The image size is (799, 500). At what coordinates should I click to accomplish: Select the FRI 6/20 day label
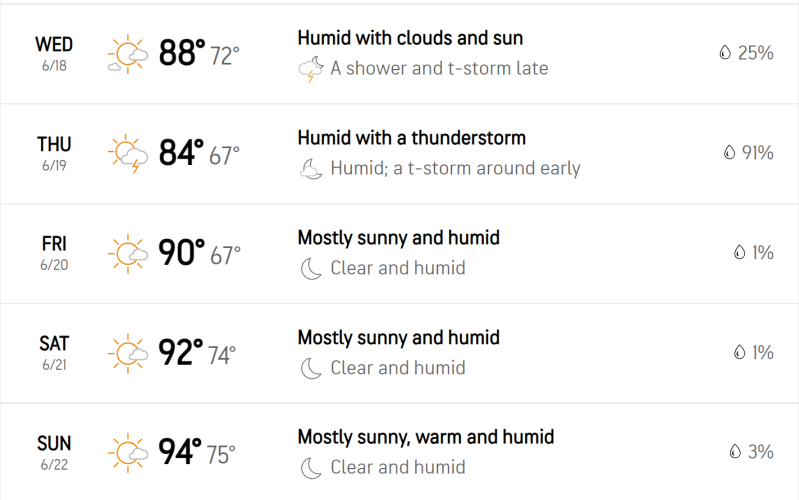pyautogui.click(x=54, y=253)
